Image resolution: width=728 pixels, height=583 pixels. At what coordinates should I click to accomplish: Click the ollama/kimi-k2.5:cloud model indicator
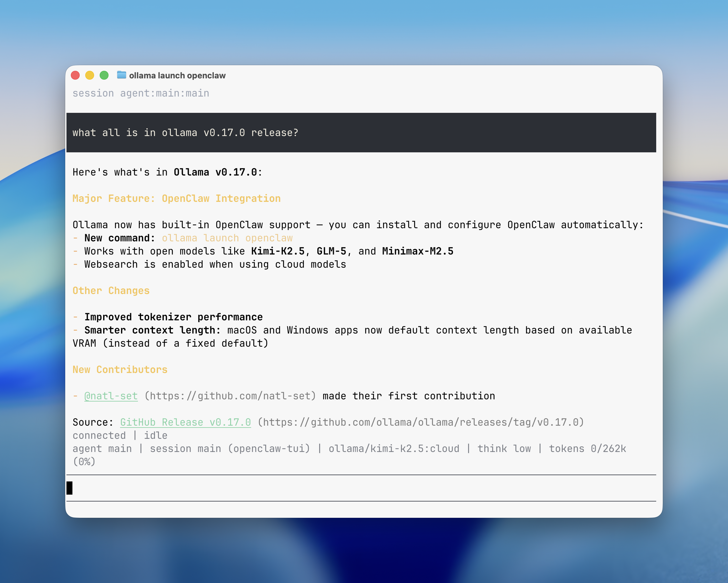[x=394, y=448]
